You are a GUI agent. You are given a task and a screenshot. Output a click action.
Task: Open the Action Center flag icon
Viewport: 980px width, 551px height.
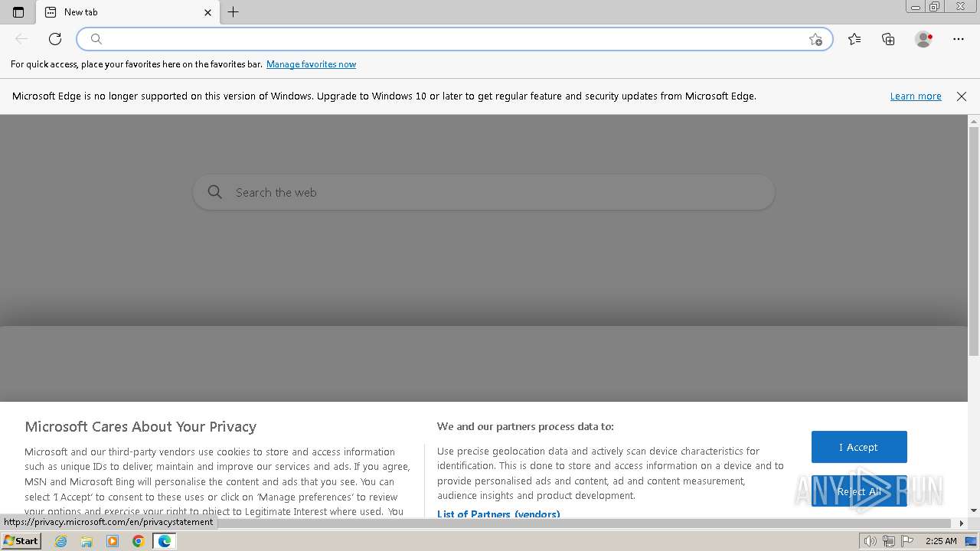click(x=907, y=541)
